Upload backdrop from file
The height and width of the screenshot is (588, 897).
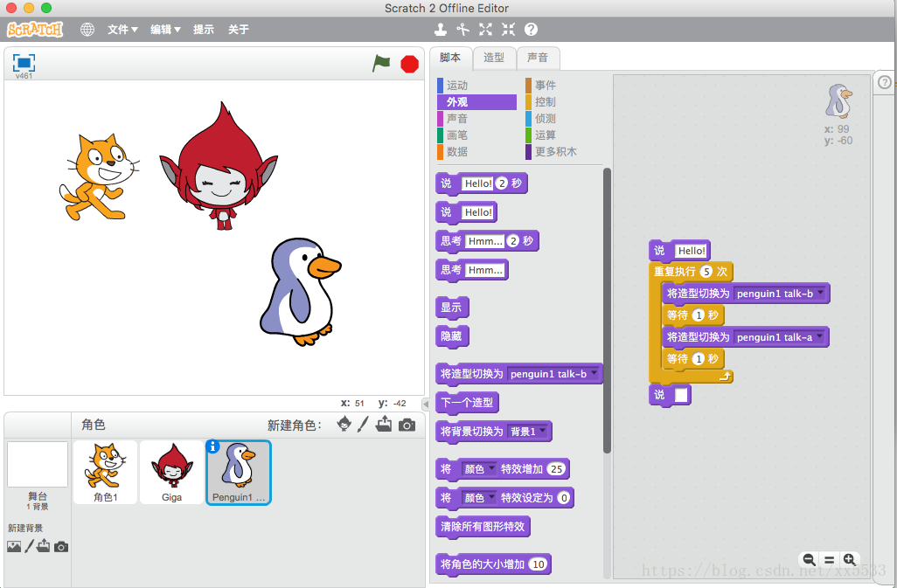point(44,546)
